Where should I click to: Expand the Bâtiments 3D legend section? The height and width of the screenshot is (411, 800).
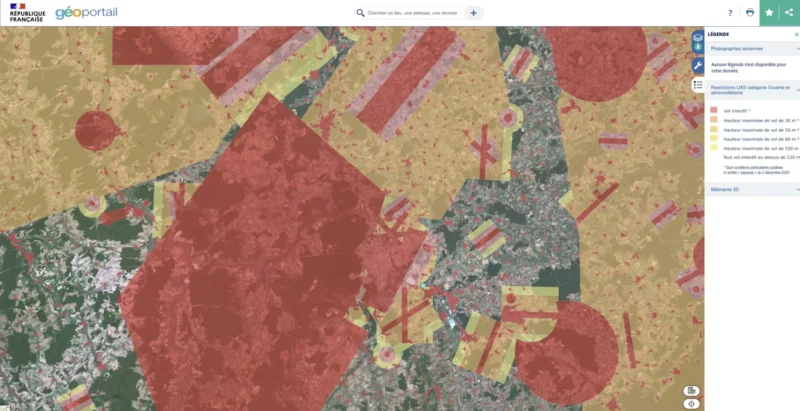pos(797,189)
